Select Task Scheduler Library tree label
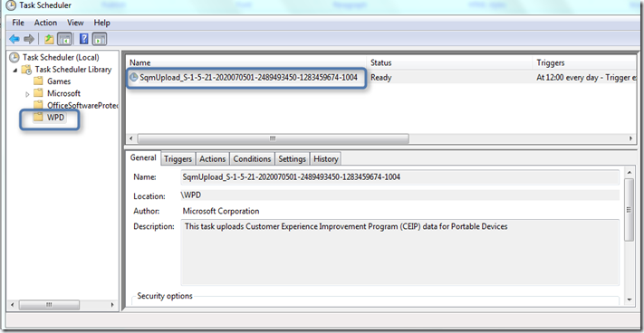This screenshot has height=333, width=644. click(73, 70)
